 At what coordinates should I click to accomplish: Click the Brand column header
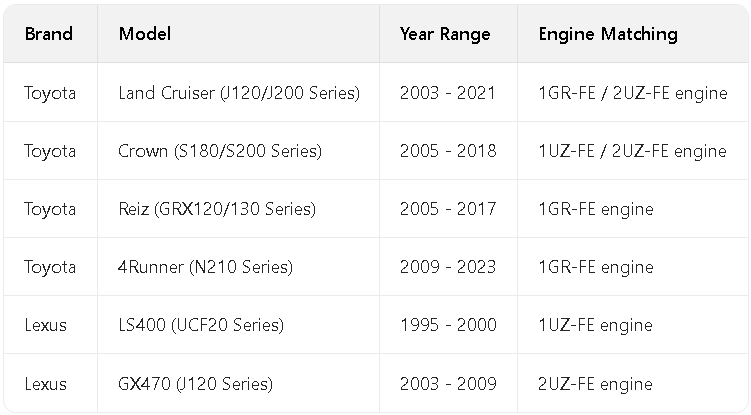49,34
